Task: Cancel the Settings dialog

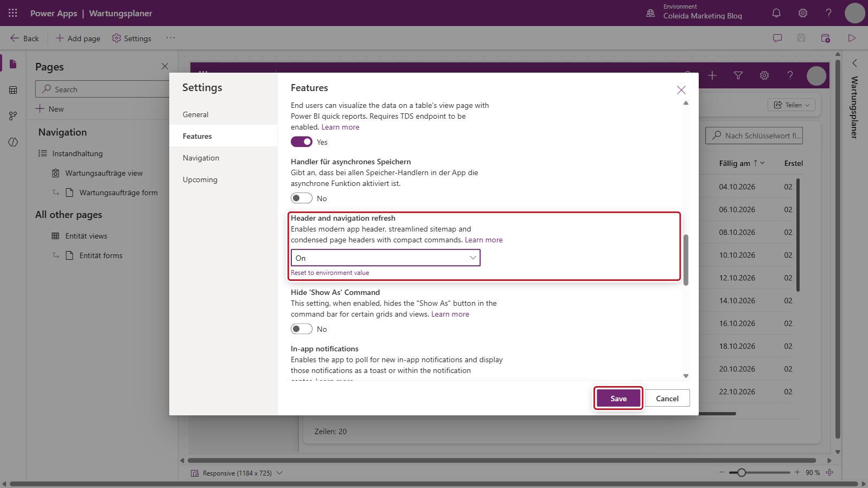Action: [667, 399]
